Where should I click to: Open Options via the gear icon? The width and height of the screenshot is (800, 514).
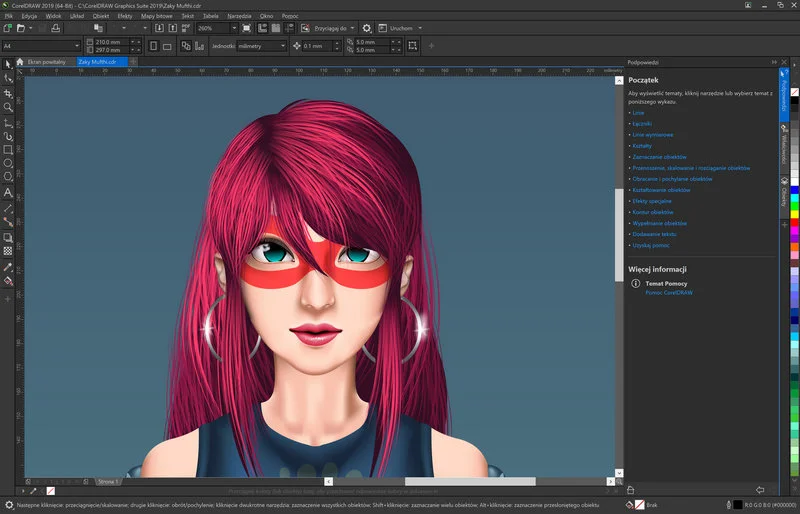(366, 28)
